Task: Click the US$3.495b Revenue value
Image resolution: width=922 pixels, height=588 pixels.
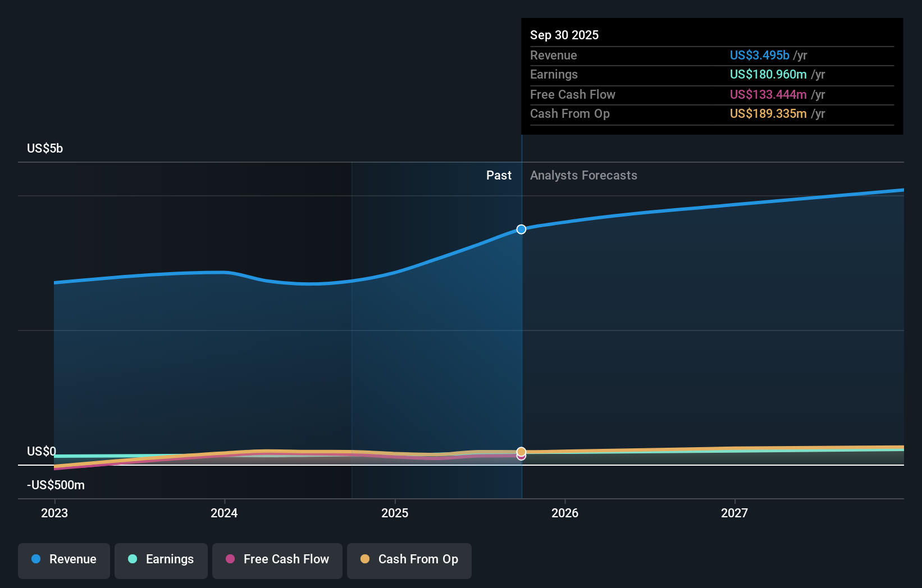Action: pos(759,56)
